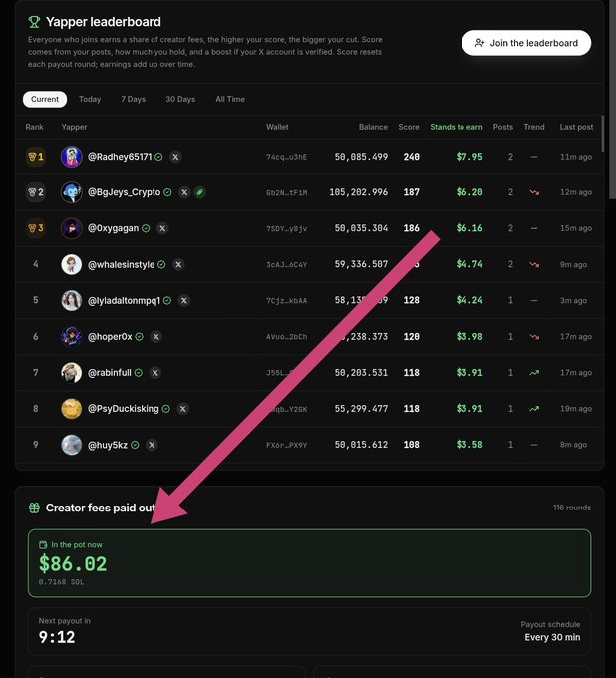Click the Yapper leaderboard trophy icon
The image size is (616, 678).
coord(34,22)
